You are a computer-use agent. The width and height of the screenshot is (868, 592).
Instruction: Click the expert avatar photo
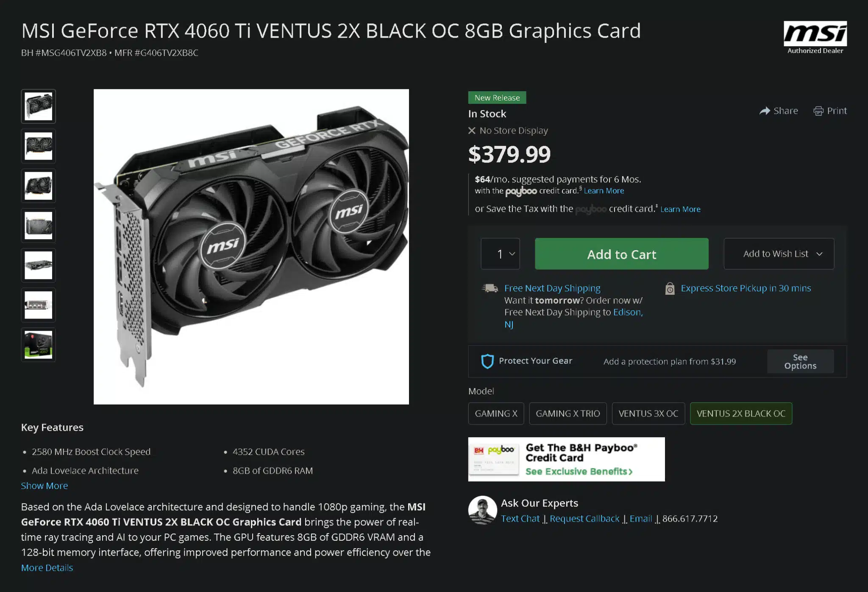click(482, 510)
